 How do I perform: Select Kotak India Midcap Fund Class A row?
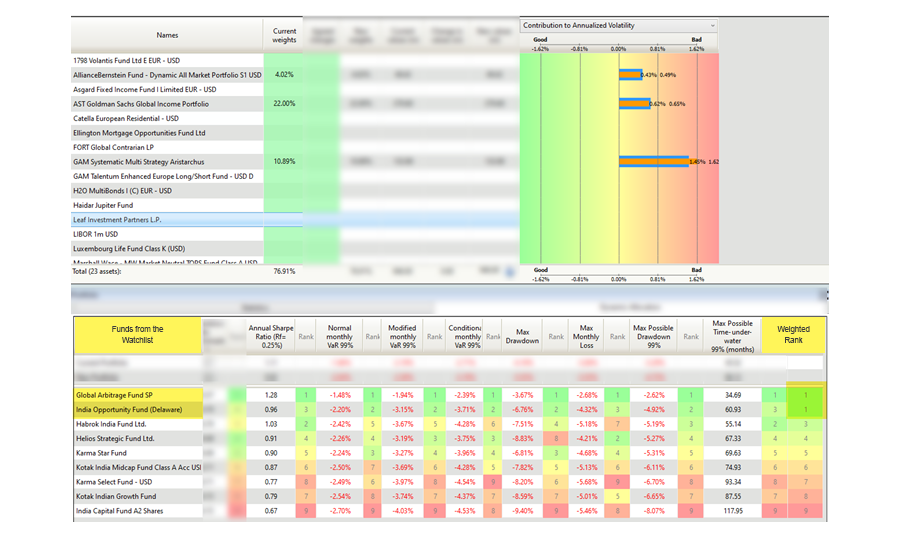(138, 468)
